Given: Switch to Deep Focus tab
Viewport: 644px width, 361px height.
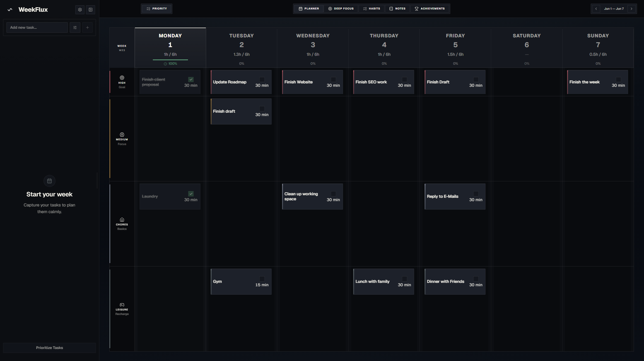Looking at the screenshot, I should pos(341,9).
